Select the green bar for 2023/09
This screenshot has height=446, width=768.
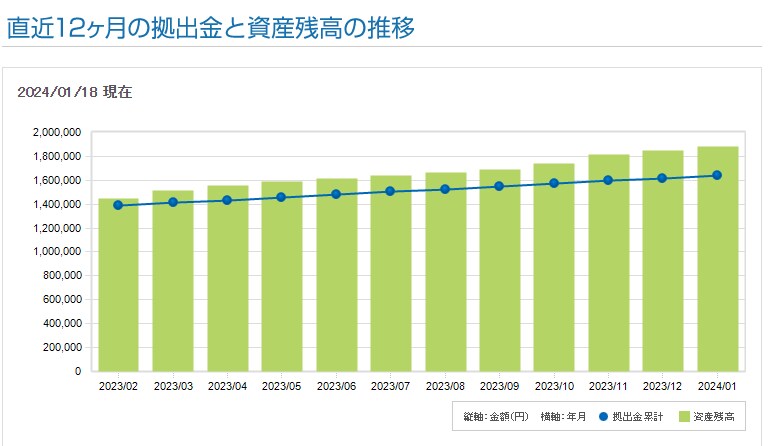click(500, 271)
